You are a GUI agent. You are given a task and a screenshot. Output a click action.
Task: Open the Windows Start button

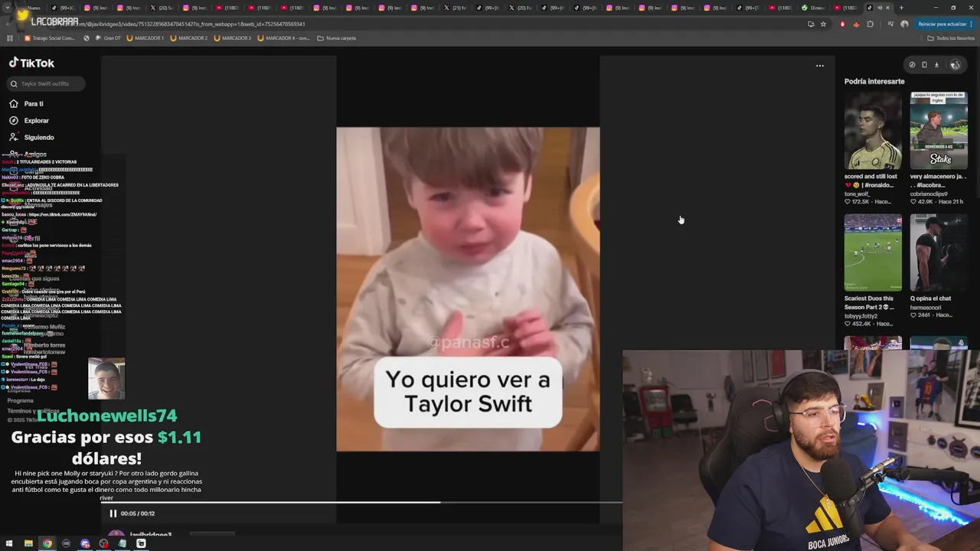coord(9,543)
